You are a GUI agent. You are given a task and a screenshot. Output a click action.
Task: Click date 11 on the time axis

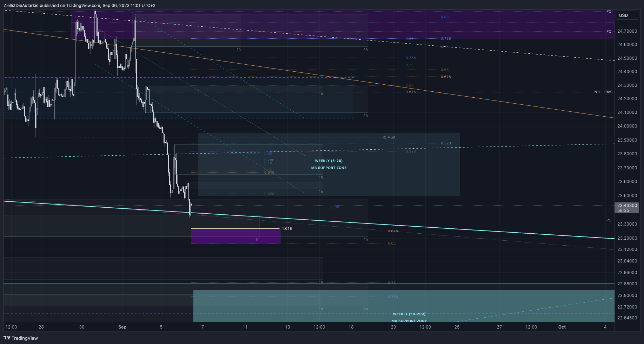click(x=245, y=327)
